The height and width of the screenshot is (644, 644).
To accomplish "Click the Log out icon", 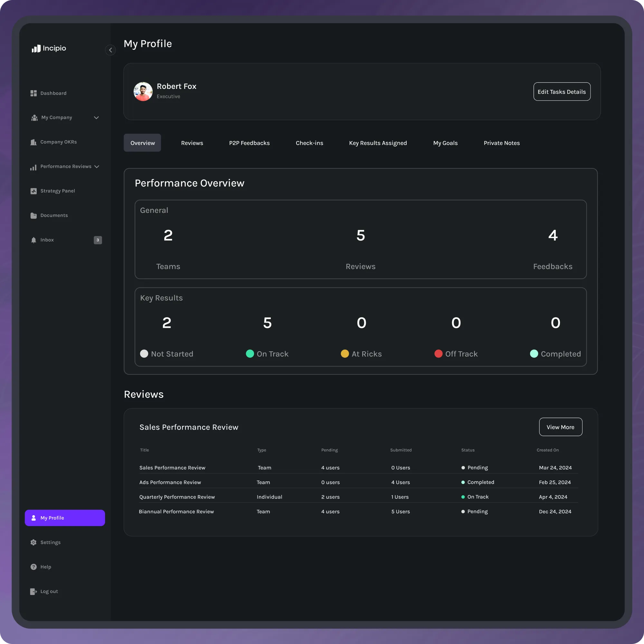I will tap(33, 591).
